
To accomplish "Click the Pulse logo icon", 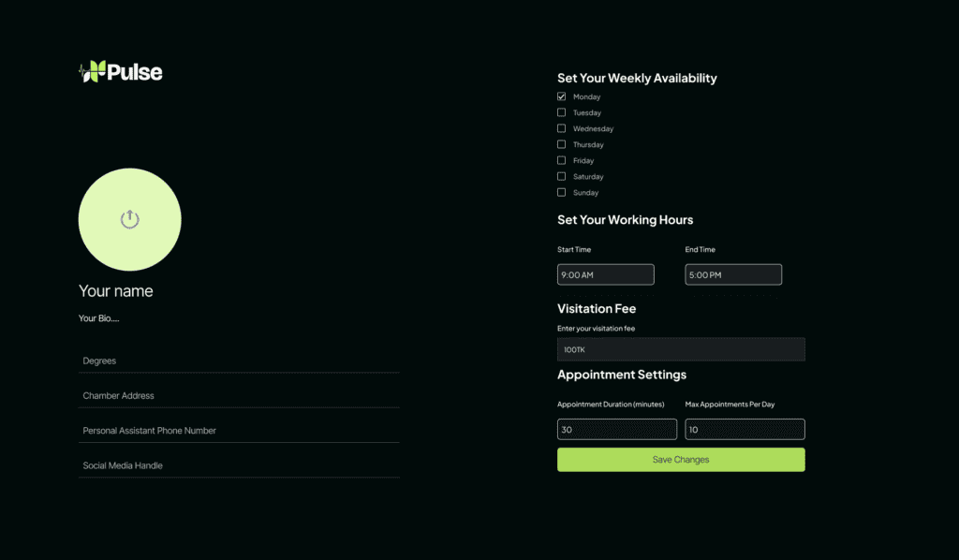I will click(91, 71).
